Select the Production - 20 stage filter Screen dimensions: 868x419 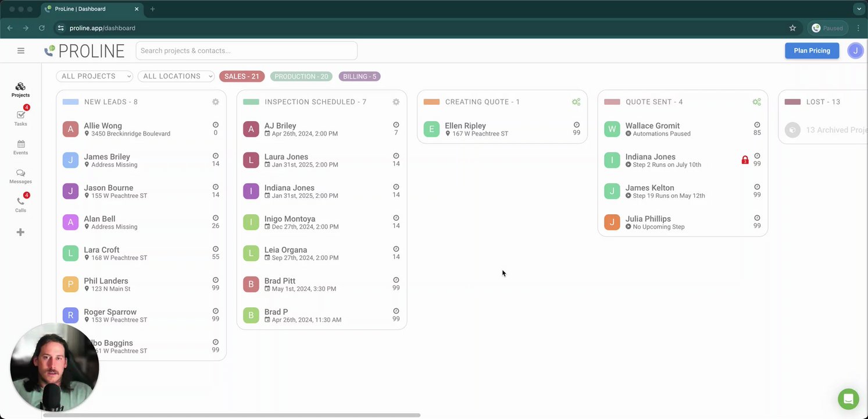coord(301,76)
